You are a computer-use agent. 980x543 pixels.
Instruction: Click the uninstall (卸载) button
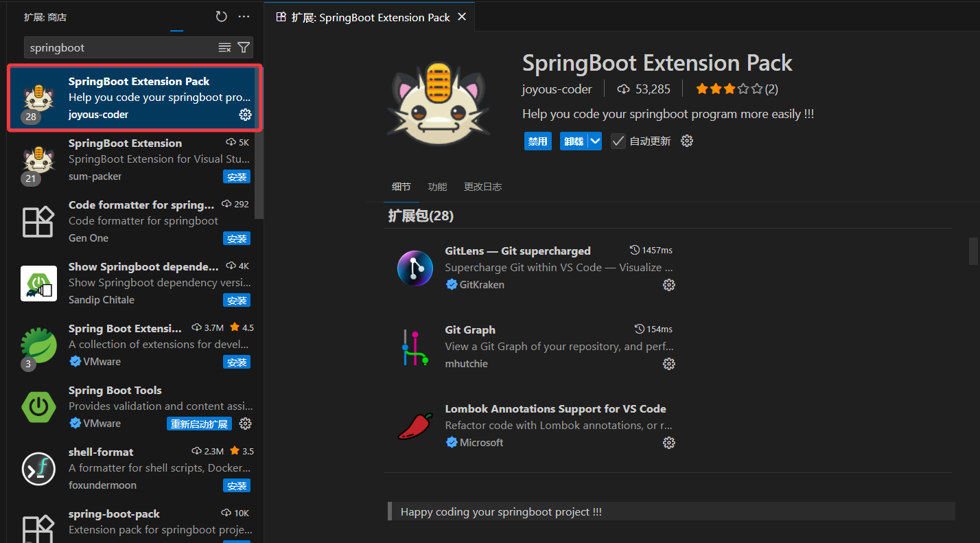574,141
